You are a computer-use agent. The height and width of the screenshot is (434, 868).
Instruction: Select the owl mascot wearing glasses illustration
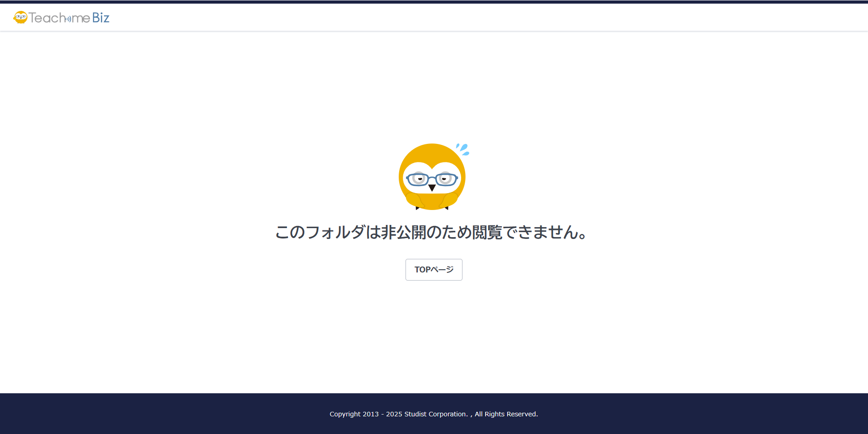pyautogui.click(x=432, y=176)
